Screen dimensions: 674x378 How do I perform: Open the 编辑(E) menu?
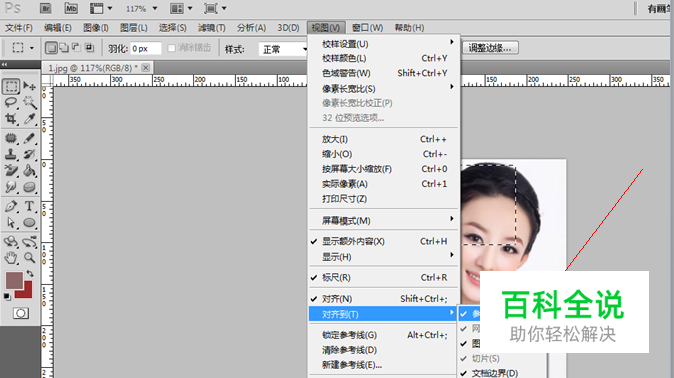[x=58, y=28]
